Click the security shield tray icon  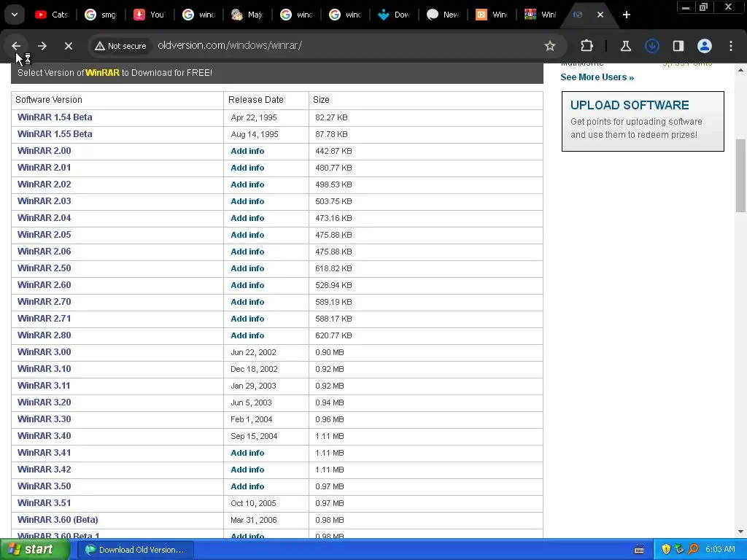point(666,550)
